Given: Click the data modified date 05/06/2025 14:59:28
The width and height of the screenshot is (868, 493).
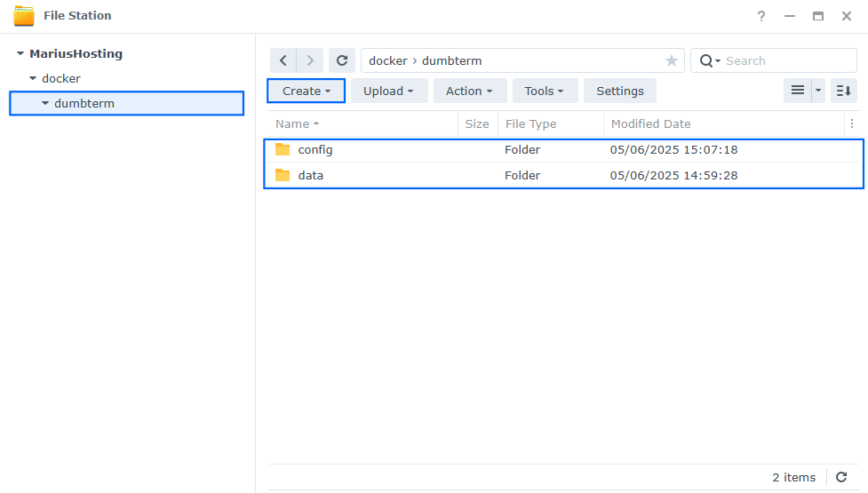Looking at the screenshot, I should click(x=673, y=175).
